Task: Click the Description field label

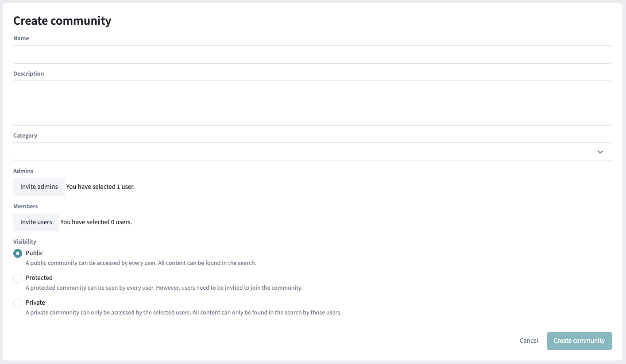Action: pyautogui.click(x=29, y=74)
